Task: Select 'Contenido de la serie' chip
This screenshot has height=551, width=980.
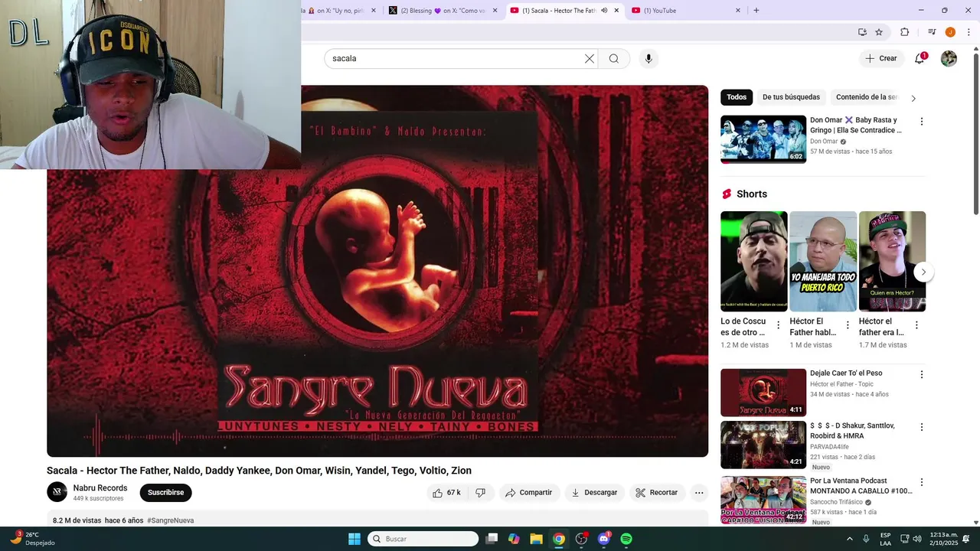Action: [x=866, y=97]
